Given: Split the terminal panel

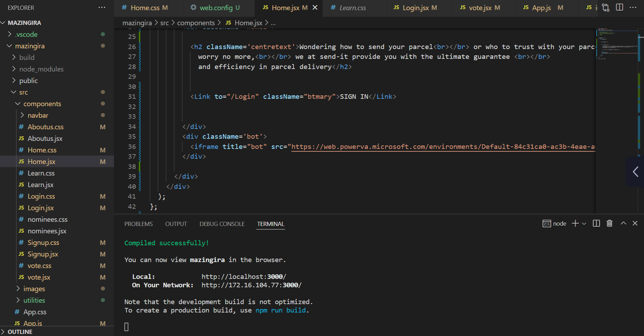Looking at the screenshot, I should (x=596, y=224).
